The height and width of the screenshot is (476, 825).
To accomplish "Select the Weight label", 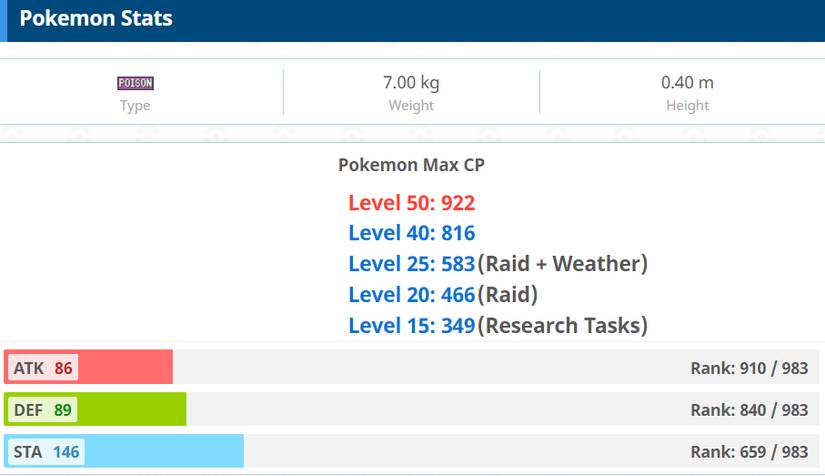I will click(x=411, y=106).
